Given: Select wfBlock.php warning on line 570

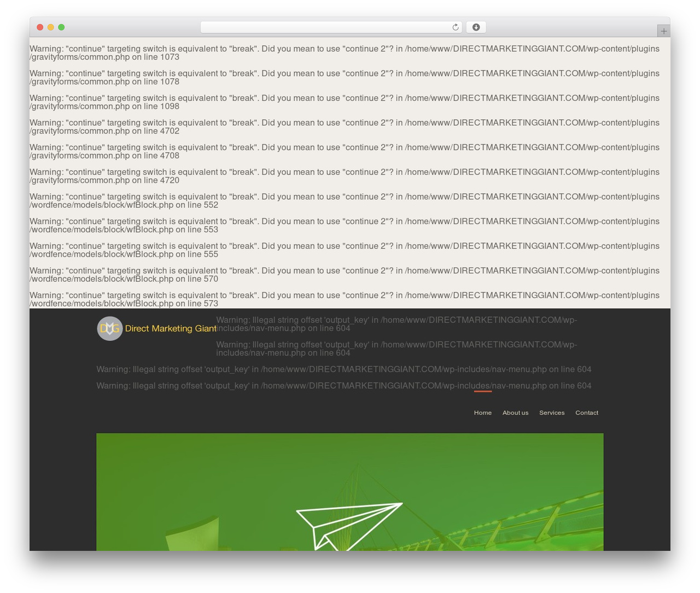Looking at the screenshot, I should click(x=345, y=275).
